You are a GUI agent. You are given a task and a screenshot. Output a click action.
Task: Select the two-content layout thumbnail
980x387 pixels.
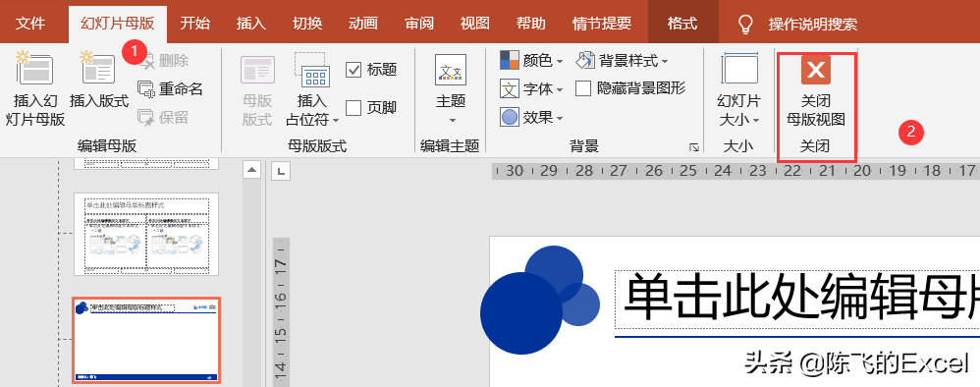point(146,234)
